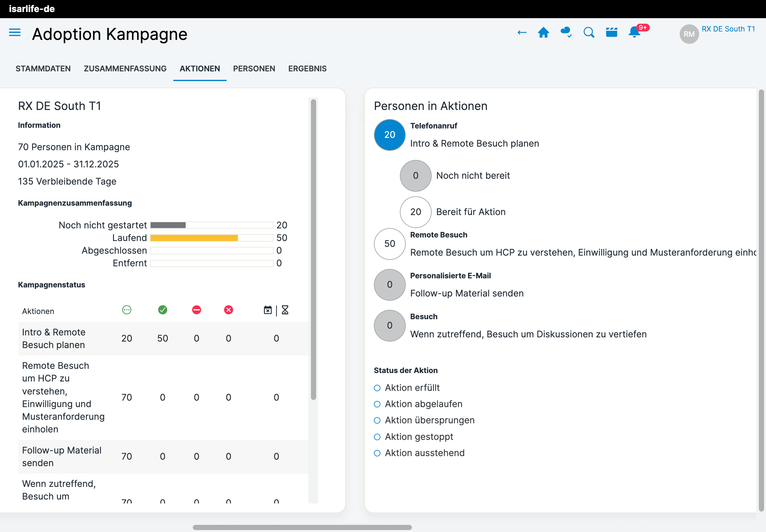Select the Aktion ausstehend radio option

coord(377,453)
